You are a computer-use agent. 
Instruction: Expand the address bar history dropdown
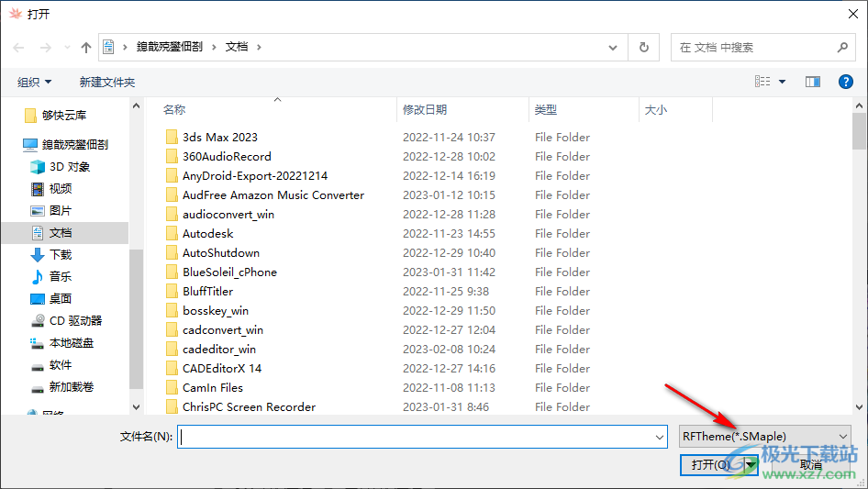click(613, 48)
